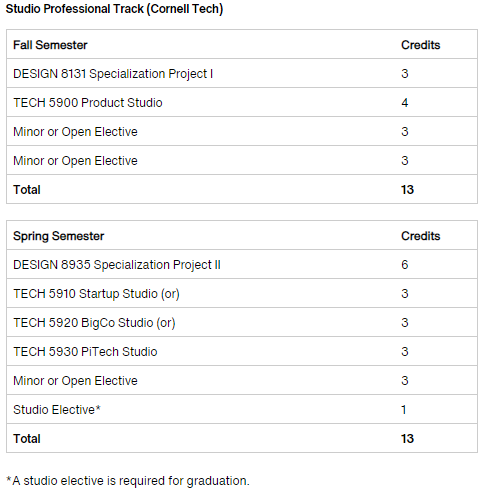This screenshot has width=483, height=488.
Task: Click DESIGN 8131 Specialization Project I
Action: (x=113, y=74)
